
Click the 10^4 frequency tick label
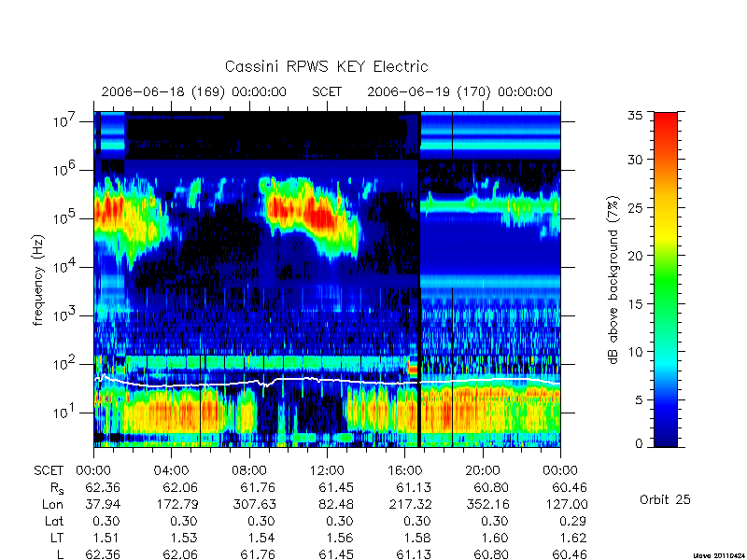(65, 266)
